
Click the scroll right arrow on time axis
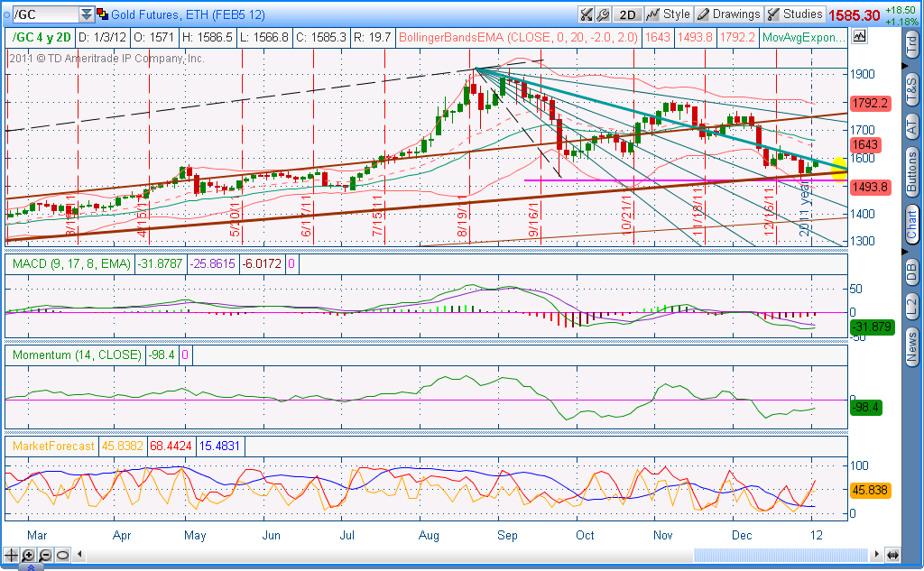coord(876,555)
